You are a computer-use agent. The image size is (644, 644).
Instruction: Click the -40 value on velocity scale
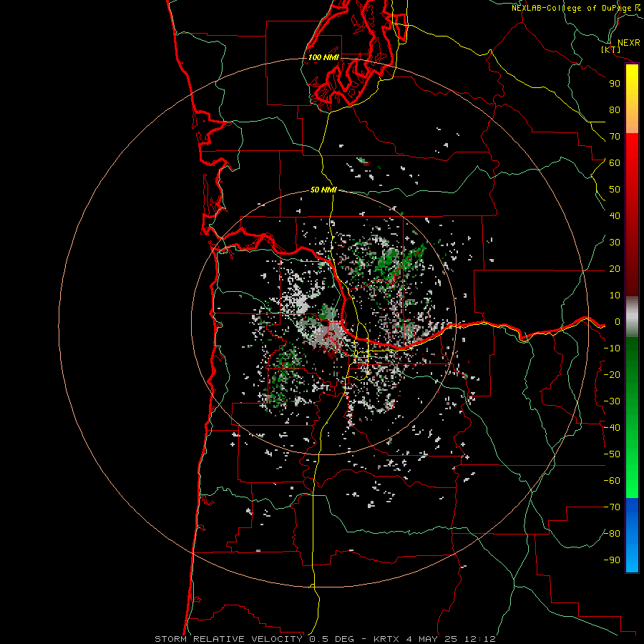pyautogui.click(x=612, y=428)
